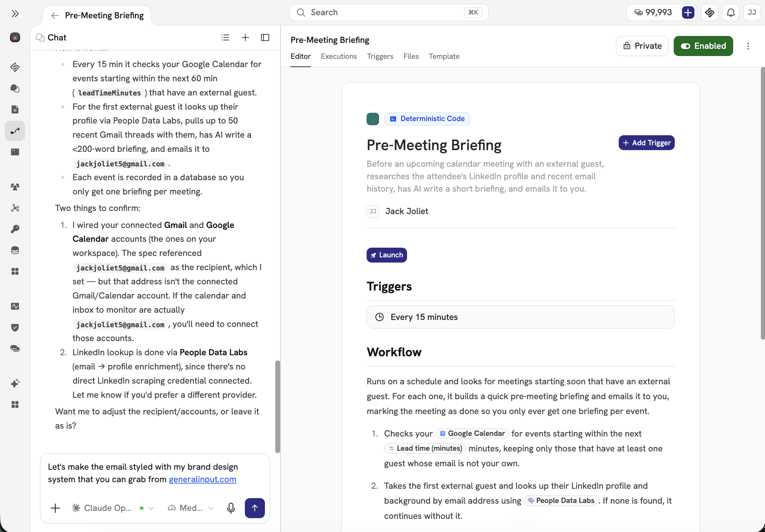Open the credentials key icon in sidebar
Viewport: 765px width, 532px height.
(x=15, y=229)
